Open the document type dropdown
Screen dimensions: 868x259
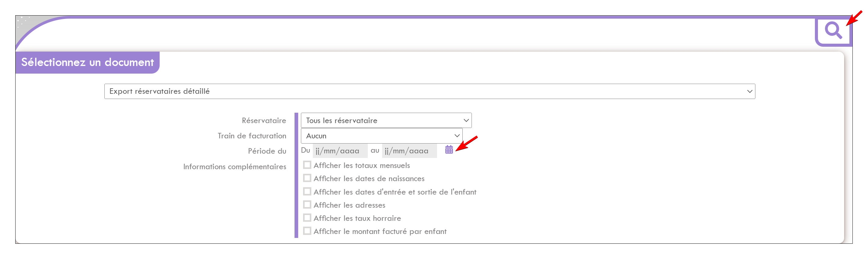tap(430, 91)
